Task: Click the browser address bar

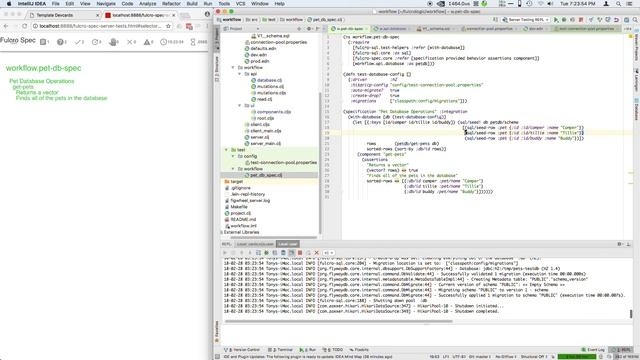Action: click(x=101, y=26)
